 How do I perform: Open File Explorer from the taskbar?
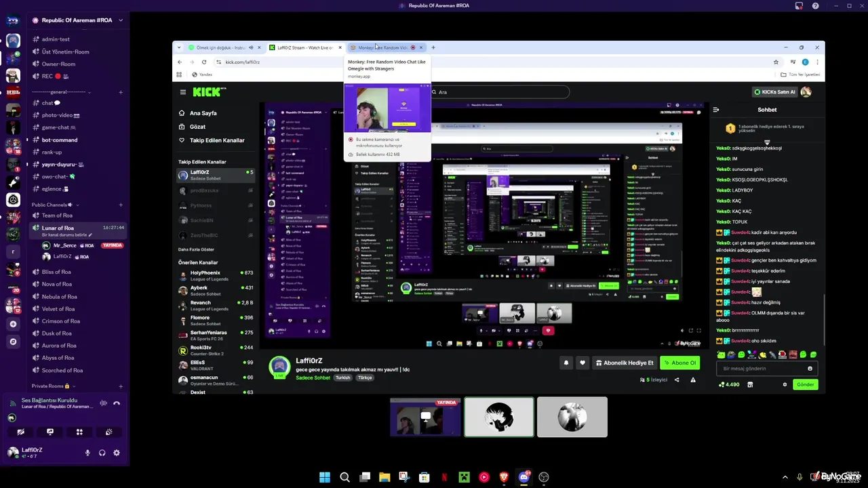click(384, 477)
